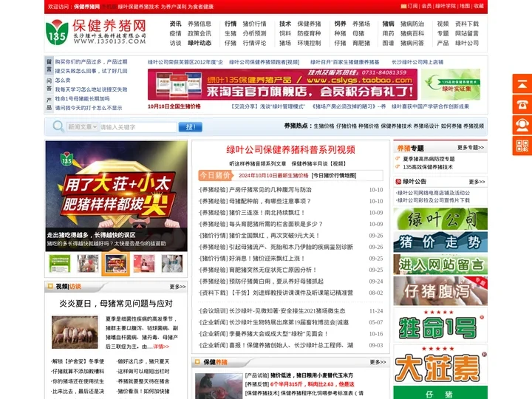
Task: Click the Taobao flagship store banner
Action: pyautogui.click(x=282, y=84)
